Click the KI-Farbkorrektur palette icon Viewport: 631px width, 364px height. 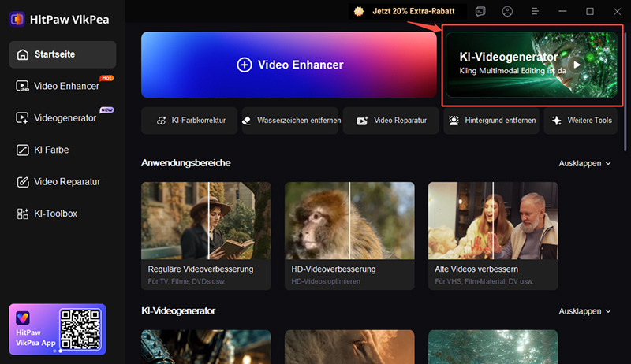162,121
